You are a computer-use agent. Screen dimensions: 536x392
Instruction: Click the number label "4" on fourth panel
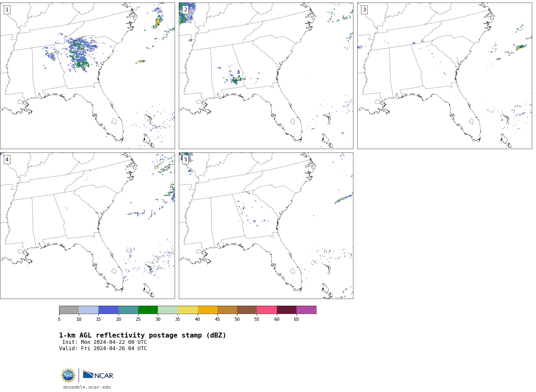7,160
